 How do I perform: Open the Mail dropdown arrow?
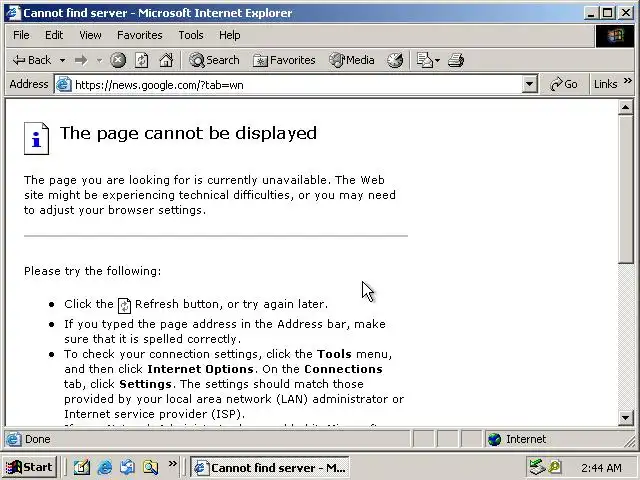click(438, 60)
